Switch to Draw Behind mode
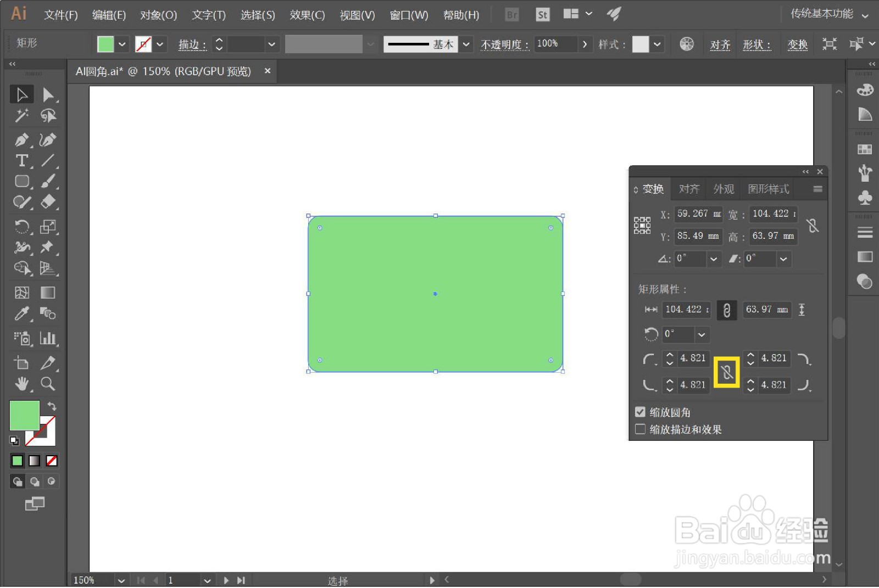 click(35, 481)
